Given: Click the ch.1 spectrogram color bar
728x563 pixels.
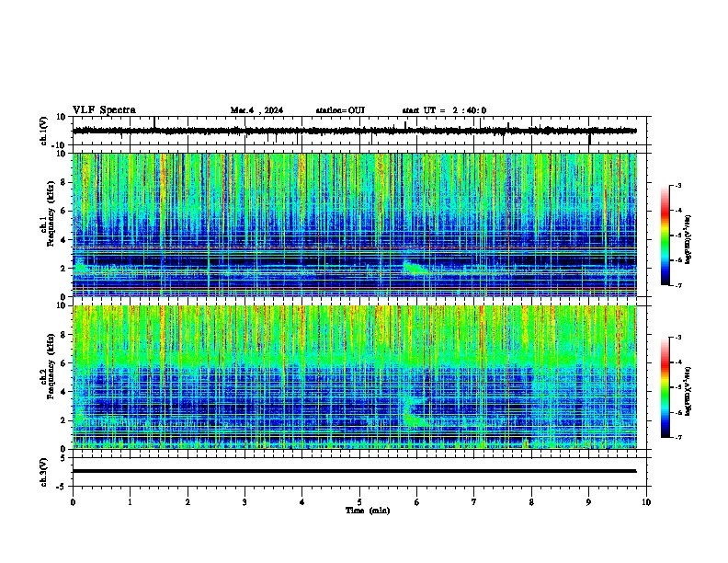Looking at the screenshot, I should (x=665, y=236).
